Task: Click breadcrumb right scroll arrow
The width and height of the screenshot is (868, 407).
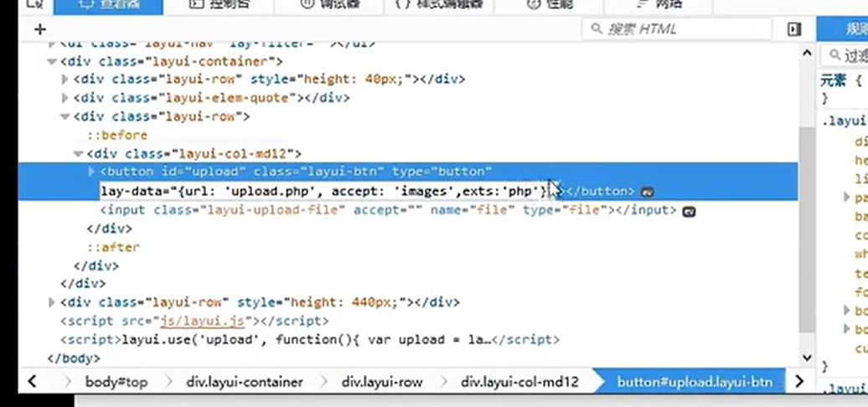Action: pos(798,381)
